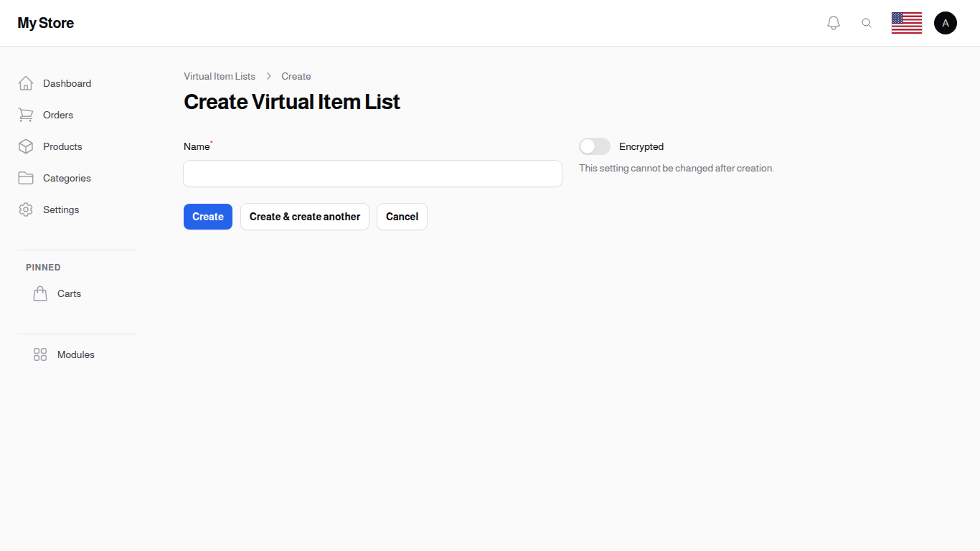
Task: Open the language selector showing the US flag
Action: coord(906,22)
